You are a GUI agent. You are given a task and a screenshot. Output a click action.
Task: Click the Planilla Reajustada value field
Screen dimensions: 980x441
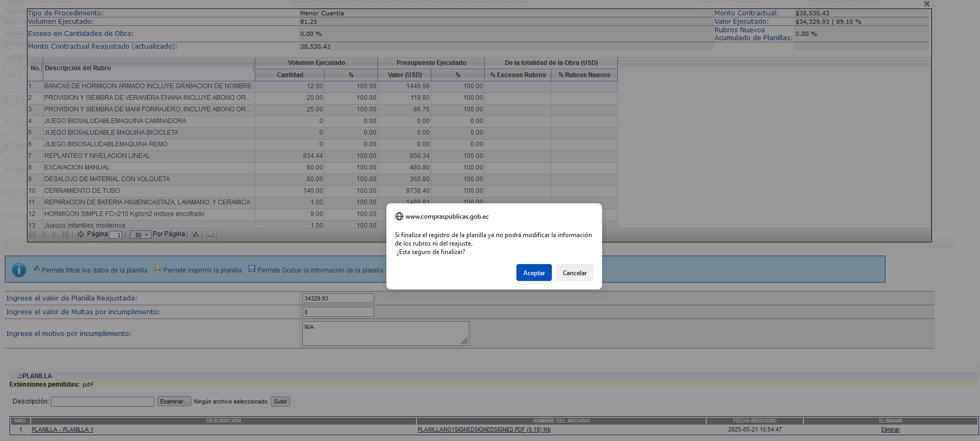pyautogui.click(x=338, y=298)
